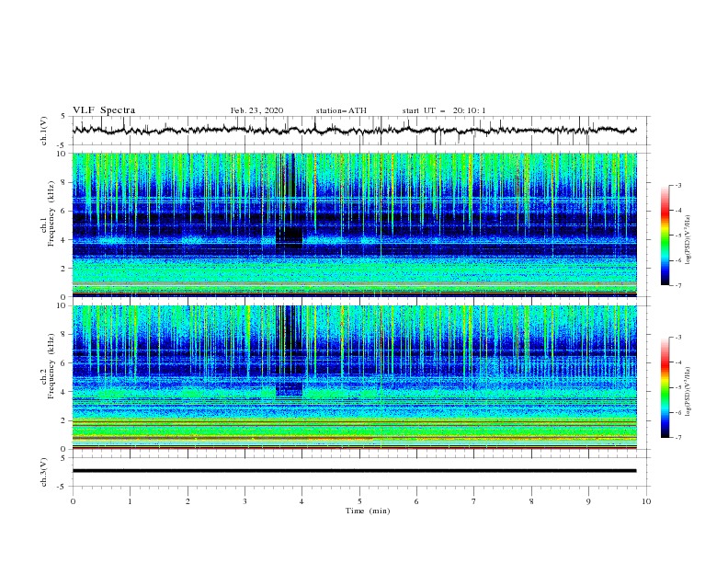The height and width of the screenshot is (563, 728).
Task: Click the "station=ATH" header label
Action: click(341, 110)
